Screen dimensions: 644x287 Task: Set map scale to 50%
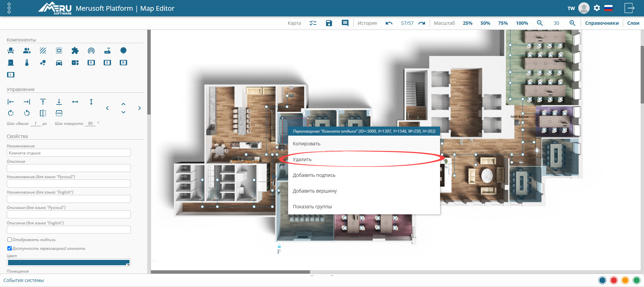pyautogui.click(x=485, y=23)
